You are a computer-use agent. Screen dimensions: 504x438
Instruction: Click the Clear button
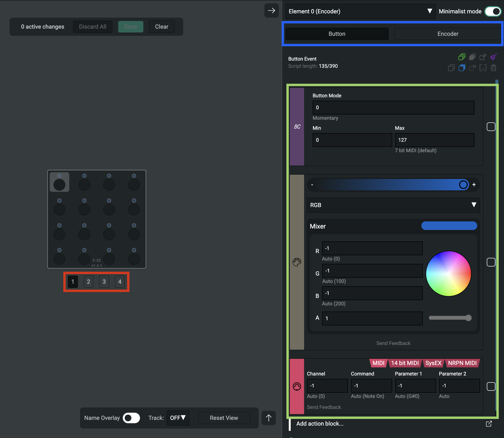pyautogui.click(x=161, y=27)
